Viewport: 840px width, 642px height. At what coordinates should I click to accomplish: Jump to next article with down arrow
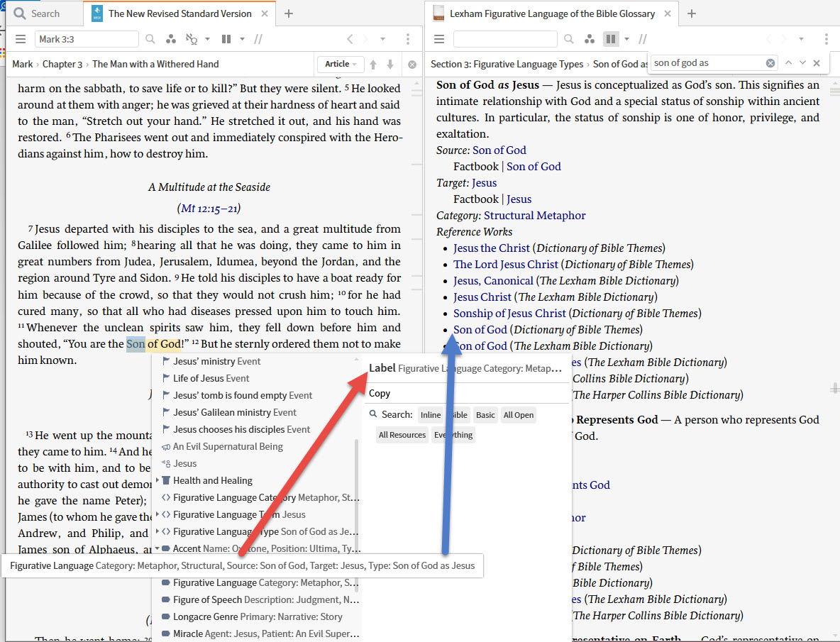tap(390, 65)
